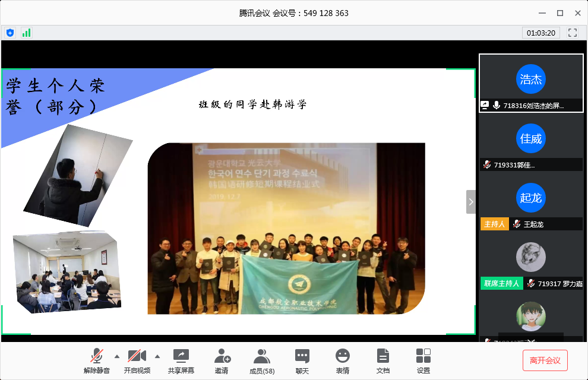Select the sketch-portrait avatar of 罗力嘉

point(530,256)
